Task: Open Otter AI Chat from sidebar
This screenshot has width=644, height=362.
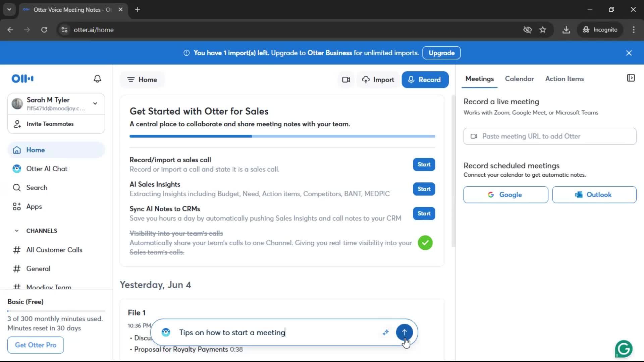Action: [47, 169]
